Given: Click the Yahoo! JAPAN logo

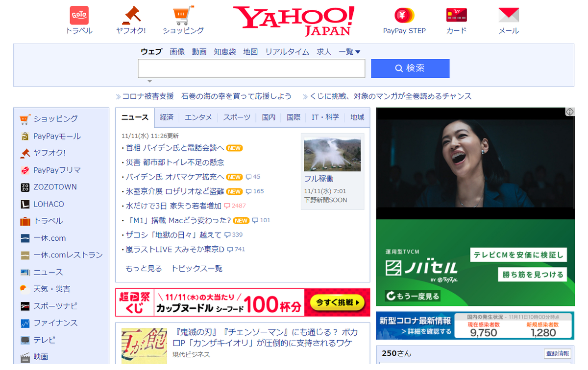Looking at the screenshot, I should pos(294,21).
